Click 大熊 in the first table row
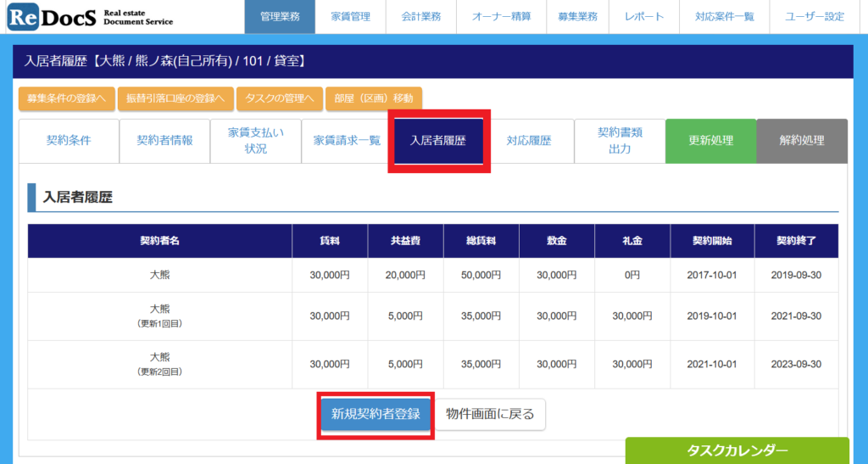 (160, 275)
